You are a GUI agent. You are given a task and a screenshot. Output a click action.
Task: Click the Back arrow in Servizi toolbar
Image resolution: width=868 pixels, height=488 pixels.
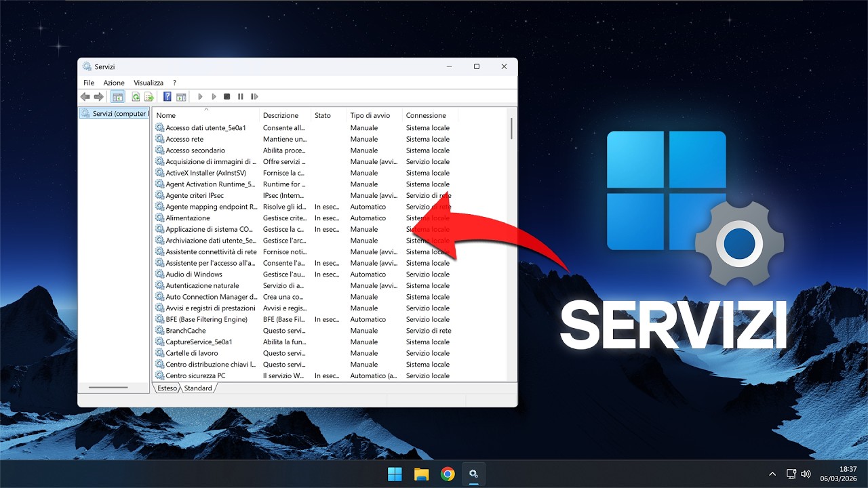[85, 97]
